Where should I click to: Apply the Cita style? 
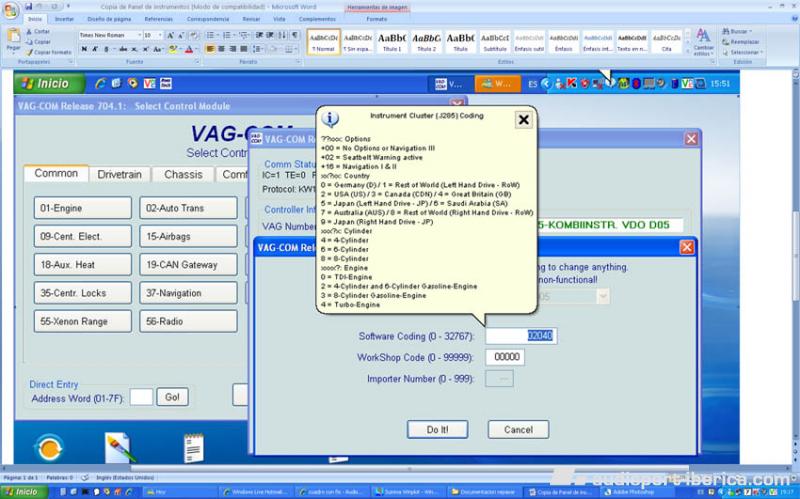667,41
